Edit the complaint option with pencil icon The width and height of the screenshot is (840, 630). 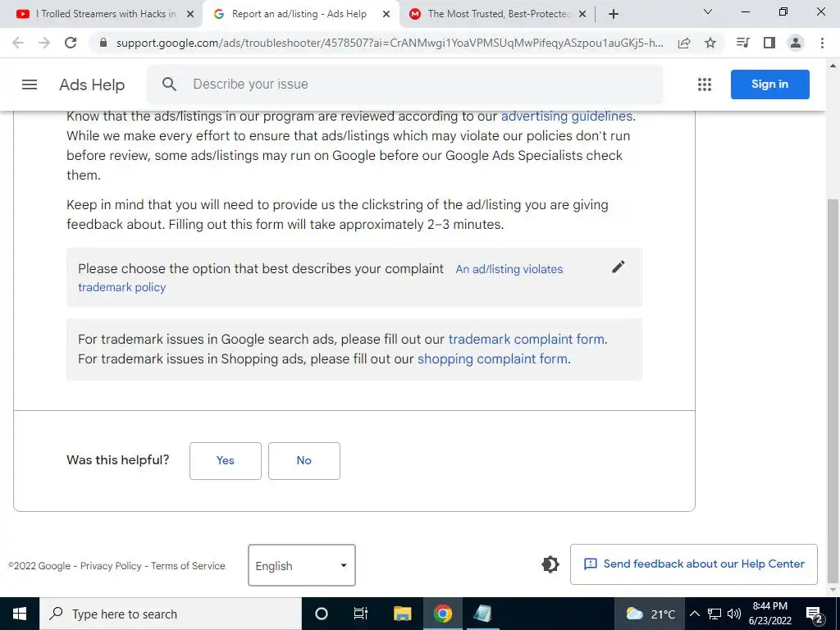tap(619, 267)
